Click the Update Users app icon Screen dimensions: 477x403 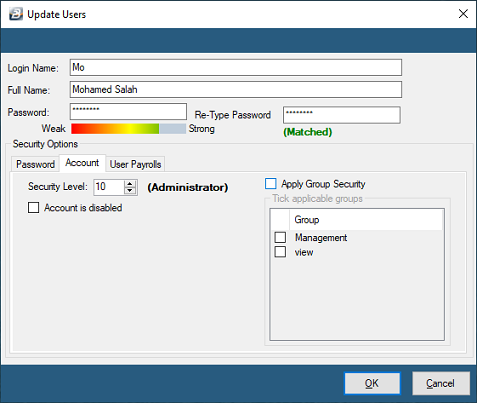16,14
